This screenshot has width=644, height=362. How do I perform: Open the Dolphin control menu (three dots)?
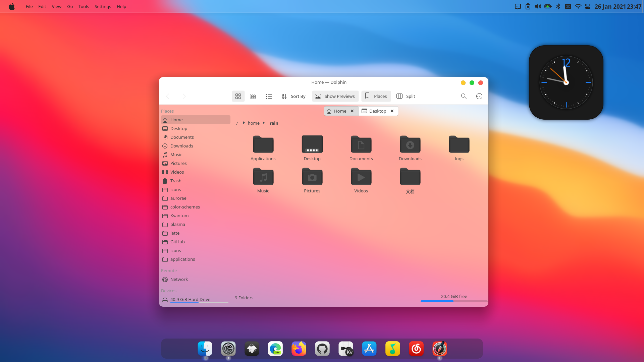pyautogui.click(x=479, y=96)
